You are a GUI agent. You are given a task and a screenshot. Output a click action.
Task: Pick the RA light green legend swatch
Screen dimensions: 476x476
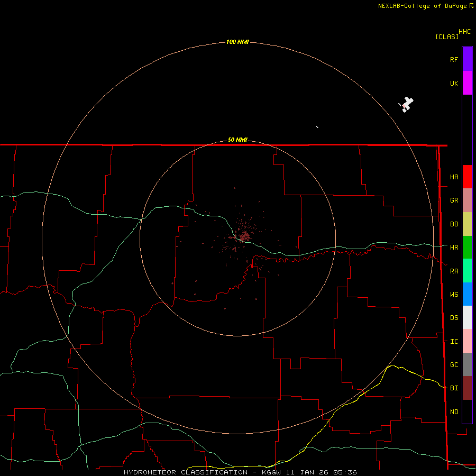pyautogui.click(x=467, y=271)
